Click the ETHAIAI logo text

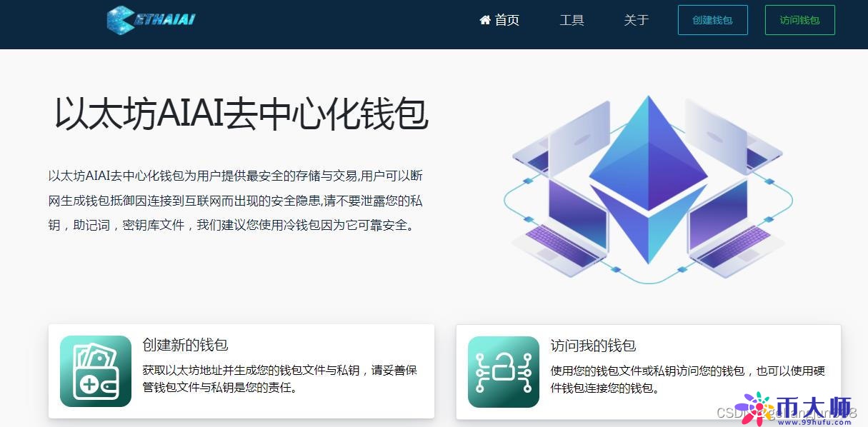tap(164, 19)
